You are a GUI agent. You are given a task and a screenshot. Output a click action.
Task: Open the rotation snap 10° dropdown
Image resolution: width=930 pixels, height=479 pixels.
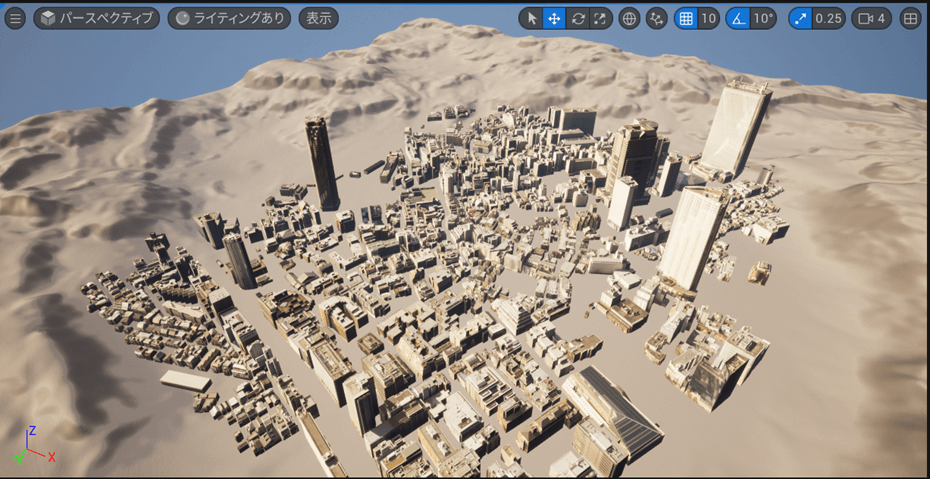(x=763, y=18)
